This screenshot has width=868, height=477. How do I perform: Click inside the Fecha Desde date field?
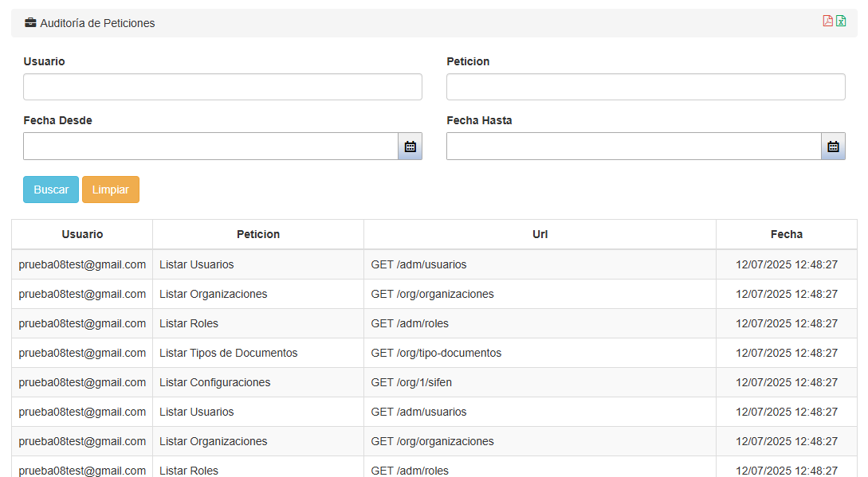[x=210, y=147]
